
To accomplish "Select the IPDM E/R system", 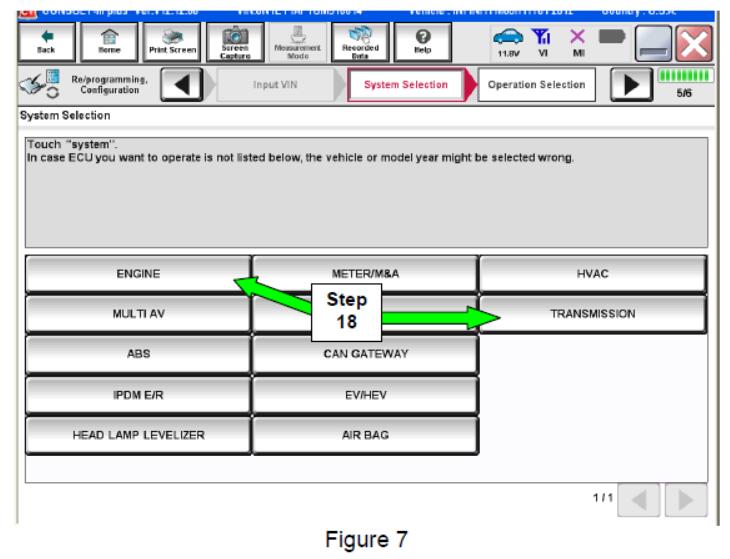I will click(x=138, y=395).
